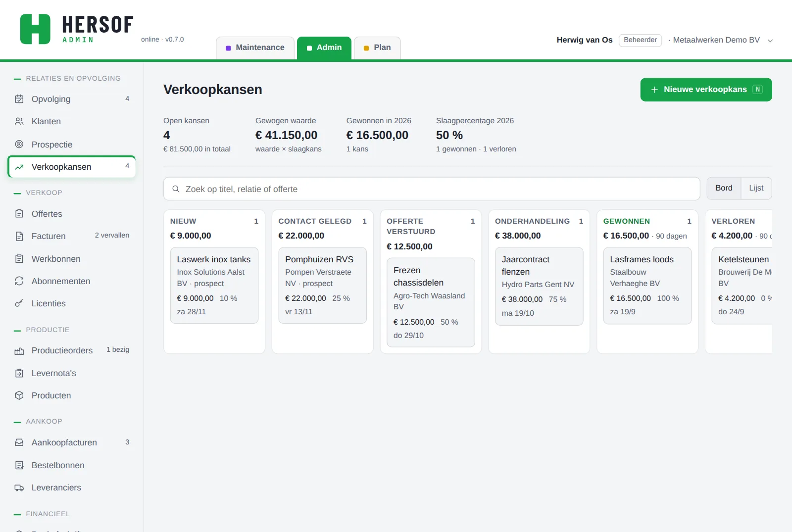Click the HERSOF logo icon
This screenshot has width=792, height=532.
[35, 29]
